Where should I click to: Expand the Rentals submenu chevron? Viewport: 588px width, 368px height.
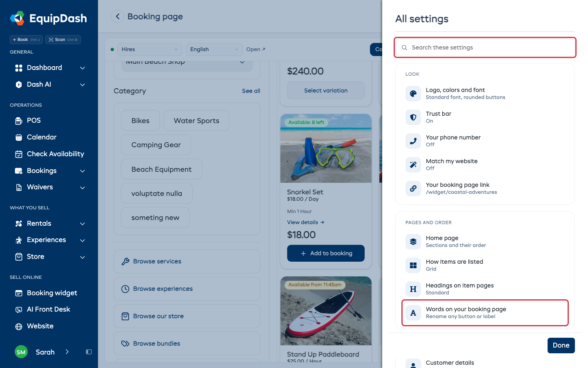[82, 224]
